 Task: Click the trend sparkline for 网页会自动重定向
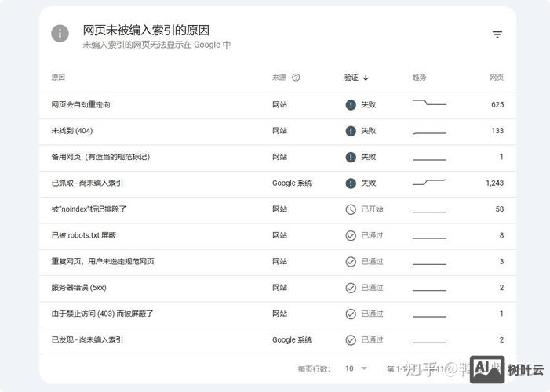[x=429, y=103]
